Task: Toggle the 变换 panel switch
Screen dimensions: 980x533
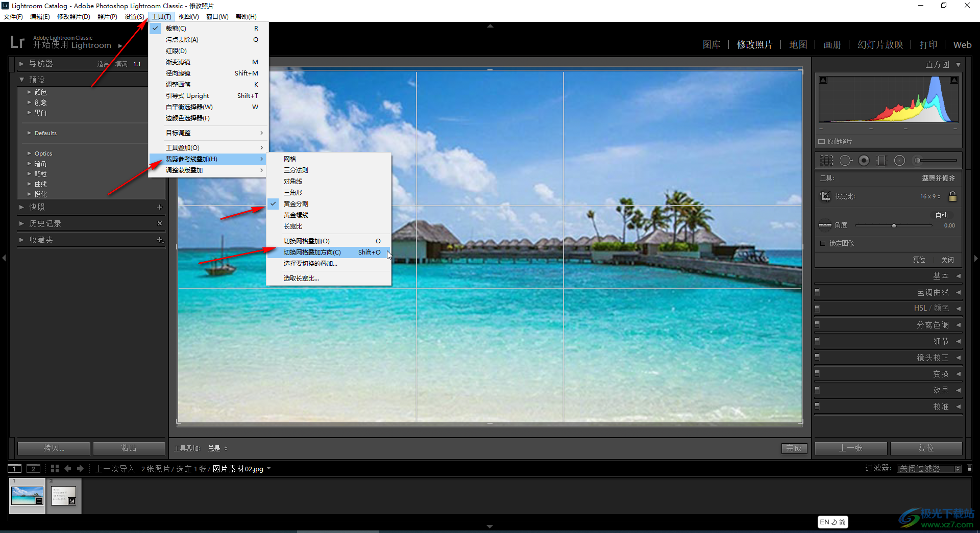Action: (x=817, y=374)
